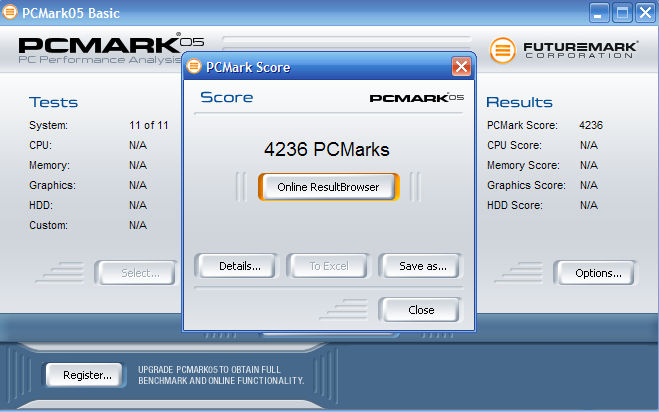Click 'Graphics Score:' label in Results

pos(526,185)
